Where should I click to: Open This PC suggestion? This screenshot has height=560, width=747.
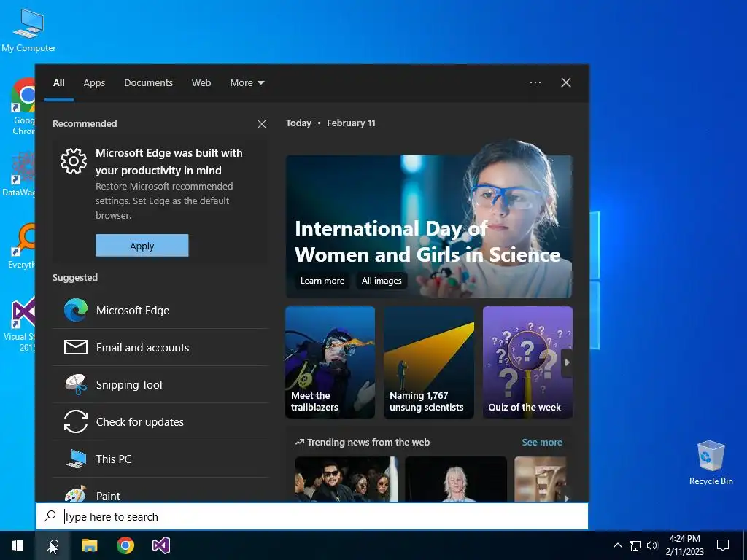(160, 459)
